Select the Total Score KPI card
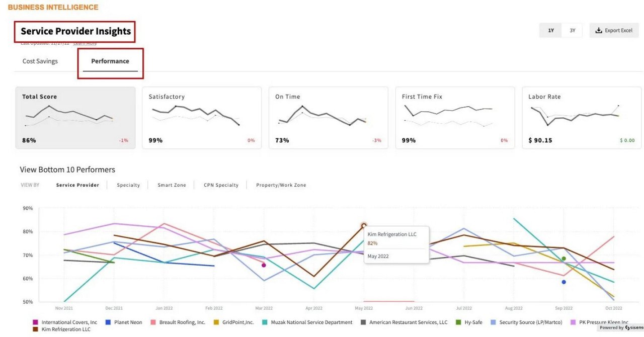The height and width of the screenshot is (337, 644). (x=75, y=117)
